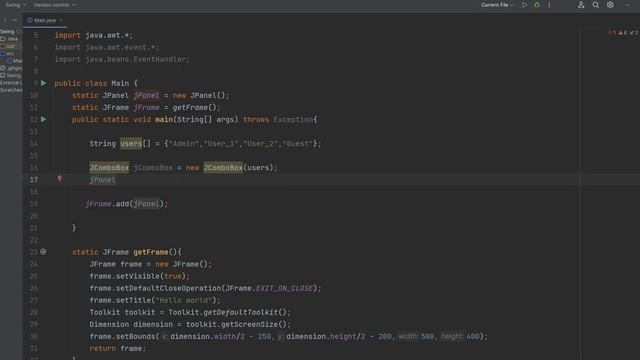Click line number 17 in the gutter
The width and height of the screenshot is (640, 360).
34,180
